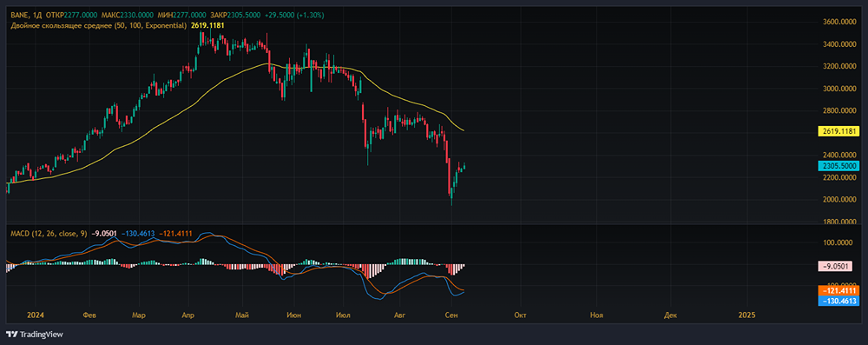868x345 pixels.
Task: Click the Июл time axis label
Action: point(343,315)
